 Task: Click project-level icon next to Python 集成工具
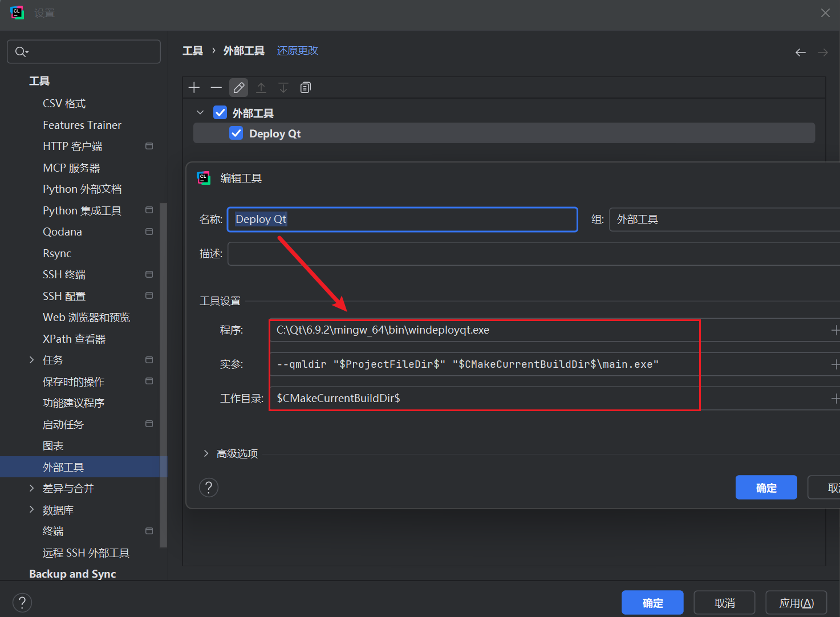[149, 210]
